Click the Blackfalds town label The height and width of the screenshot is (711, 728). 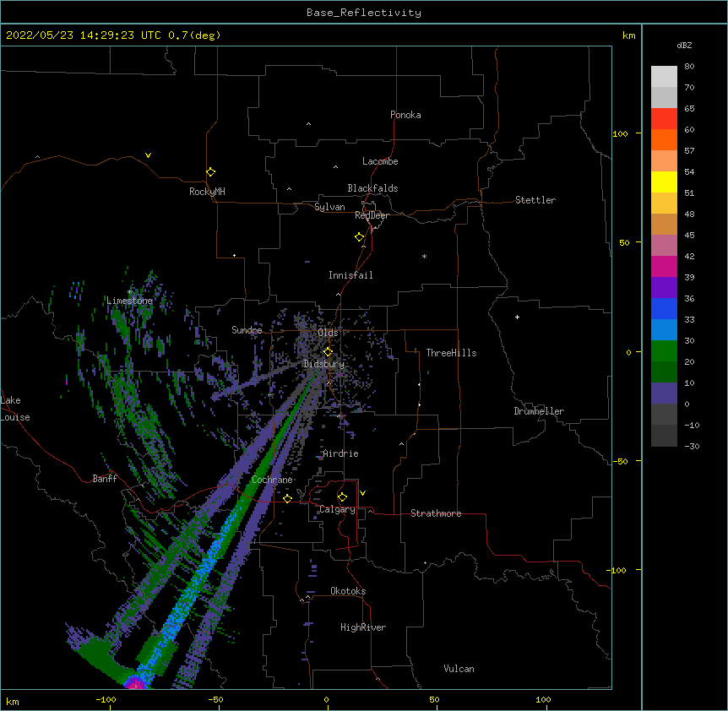tap(372, 188)
